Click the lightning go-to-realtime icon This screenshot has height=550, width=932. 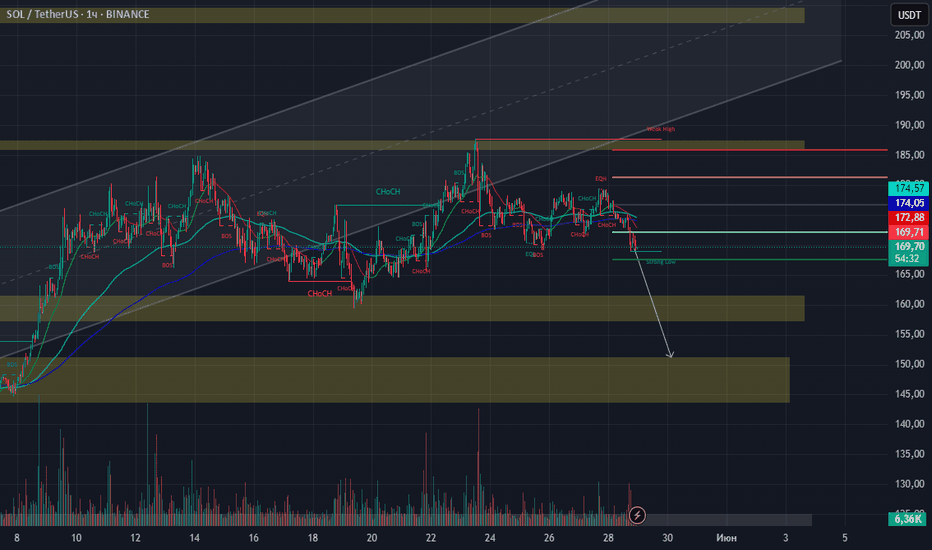click(x=637, y=515)
